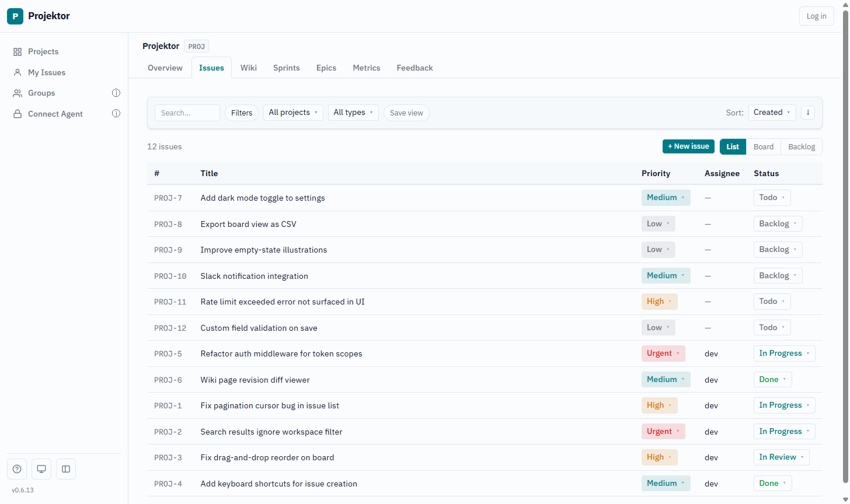Open the All types dropdown
This screenshot has height=504, width=850.
[353, 113]
